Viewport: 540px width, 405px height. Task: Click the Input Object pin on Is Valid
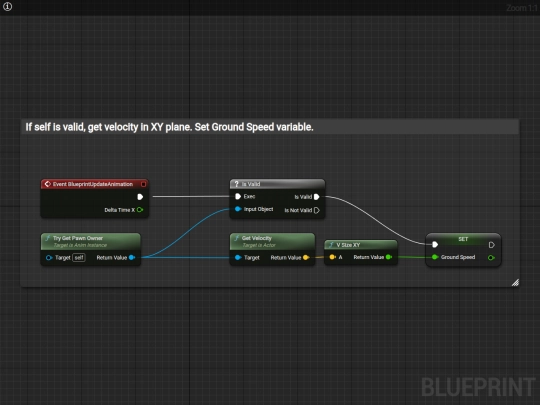point(238,209)
